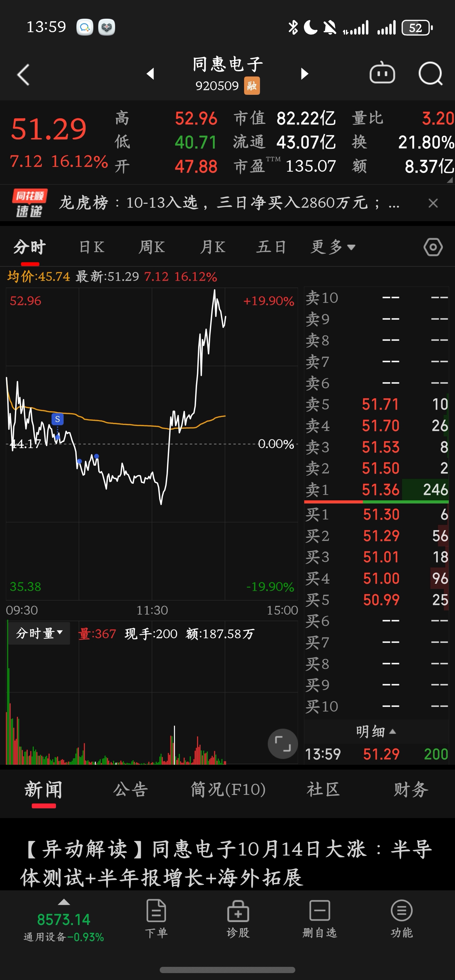This screenshot has width=455, height=980.
Task: Select the 周K chart tab
Action: tap(151, 247)
